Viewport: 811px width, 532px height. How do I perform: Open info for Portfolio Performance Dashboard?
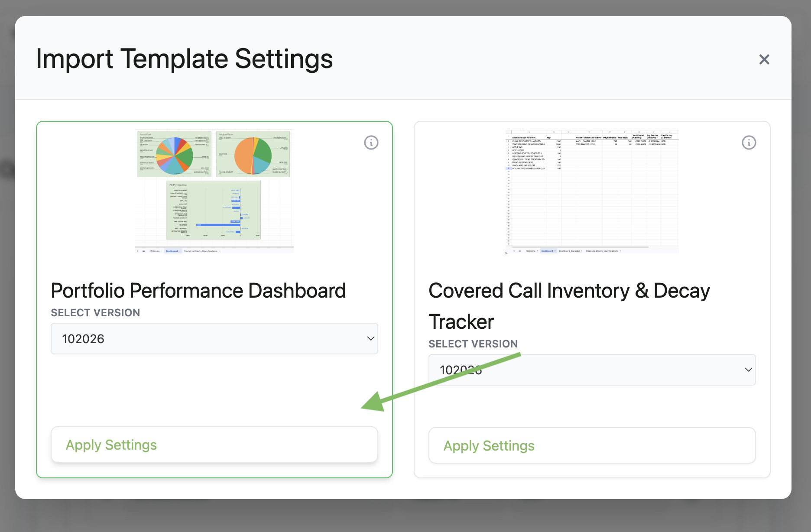coord(371,143)
